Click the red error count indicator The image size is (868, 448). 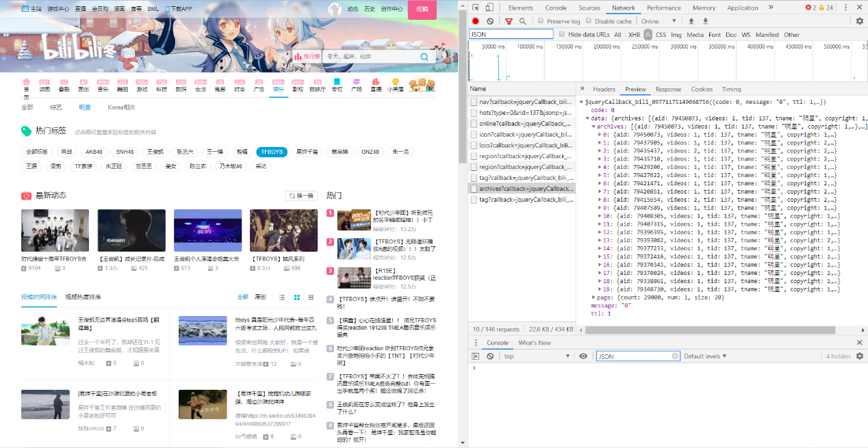(810, 8)
